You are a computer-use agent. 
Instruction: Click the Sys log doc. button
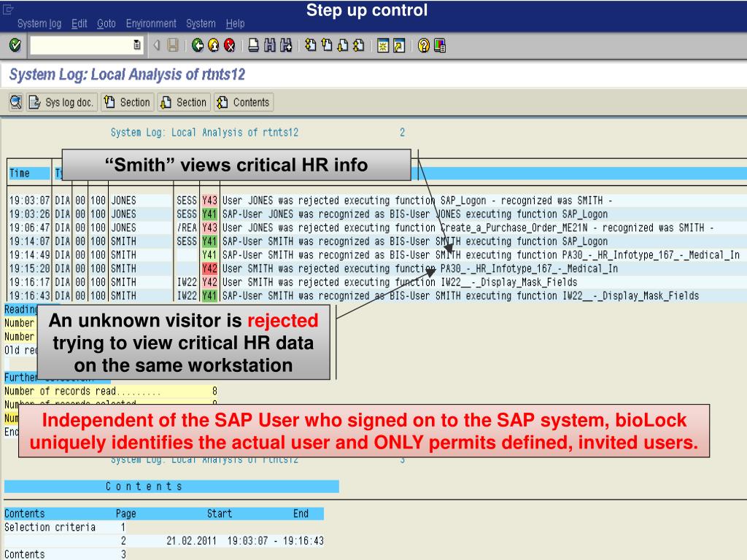(x=61, y=102)
